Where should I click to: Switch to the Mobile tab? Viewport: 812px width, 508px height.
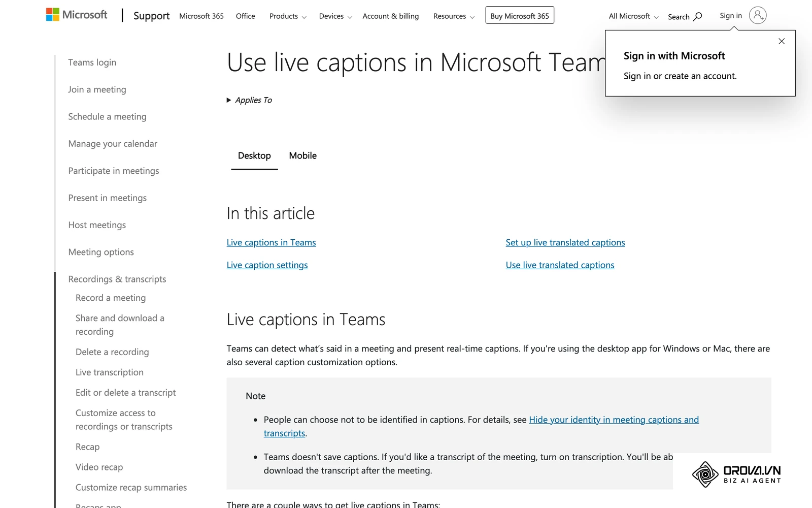pyautogui.click(x=303, y=156)
